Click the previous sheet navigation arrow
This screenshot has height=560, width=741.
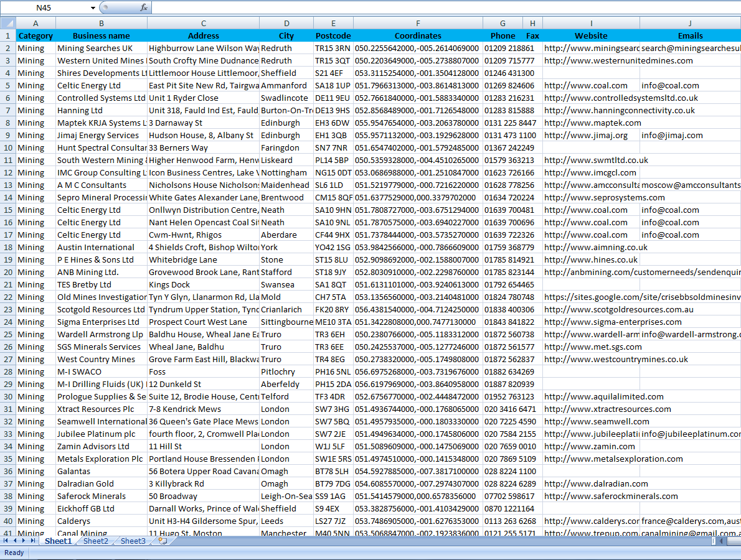click(15, 541)
